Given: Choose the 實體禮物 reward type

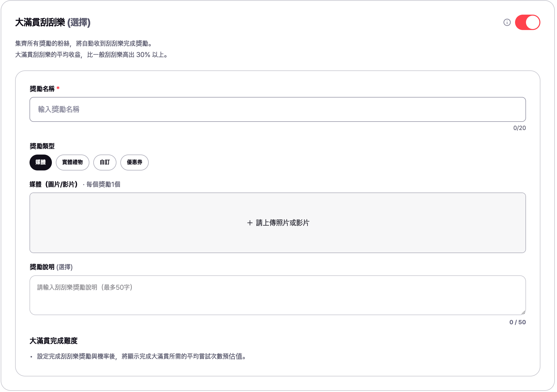Looking at the screenshot, I should point(72,163).
